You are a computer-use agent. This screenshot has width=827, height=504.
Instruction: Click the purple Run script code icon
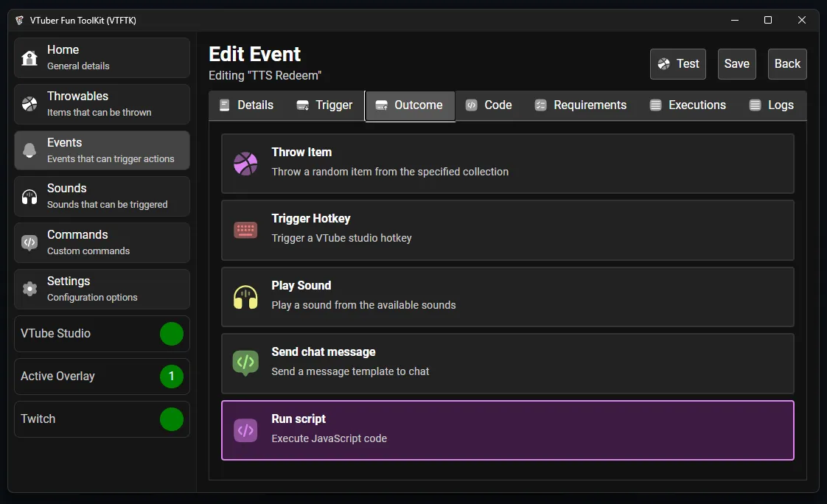coord(245,430)
